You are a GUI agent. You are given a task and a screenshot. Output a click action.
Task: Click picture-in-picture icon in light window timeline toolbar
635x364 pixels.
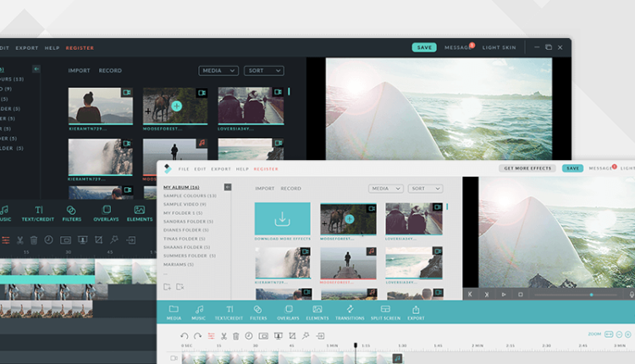point(263,336)
